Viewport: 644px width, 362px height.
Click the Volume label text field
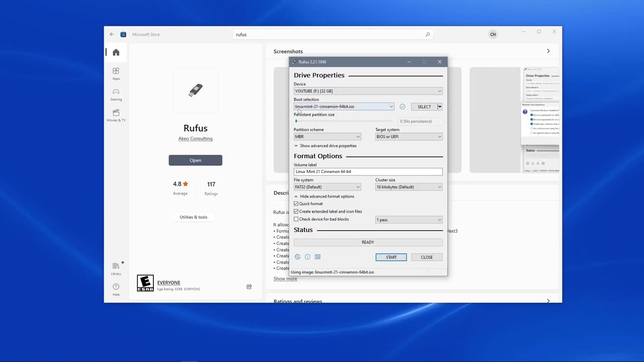click(368, 171)
